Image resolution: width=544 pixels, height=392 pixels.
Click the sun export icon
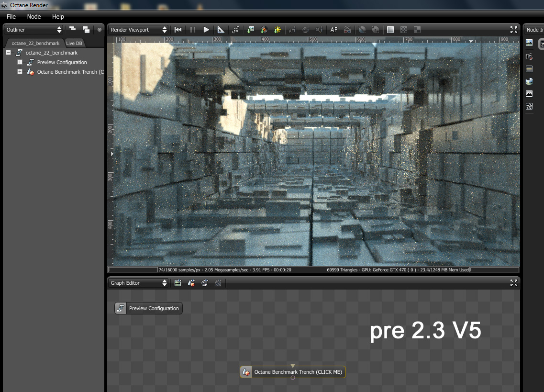tap(278, 30)
